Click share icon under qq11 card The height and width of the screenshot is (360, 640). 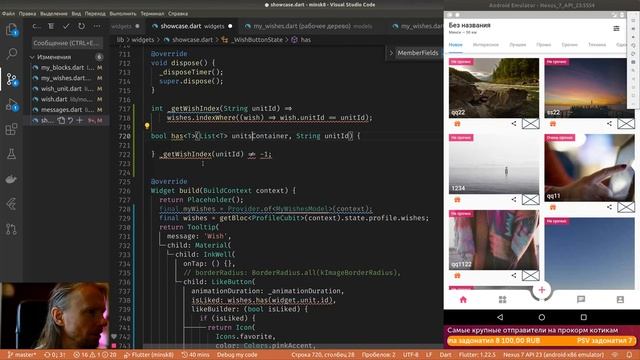[609, 207]
